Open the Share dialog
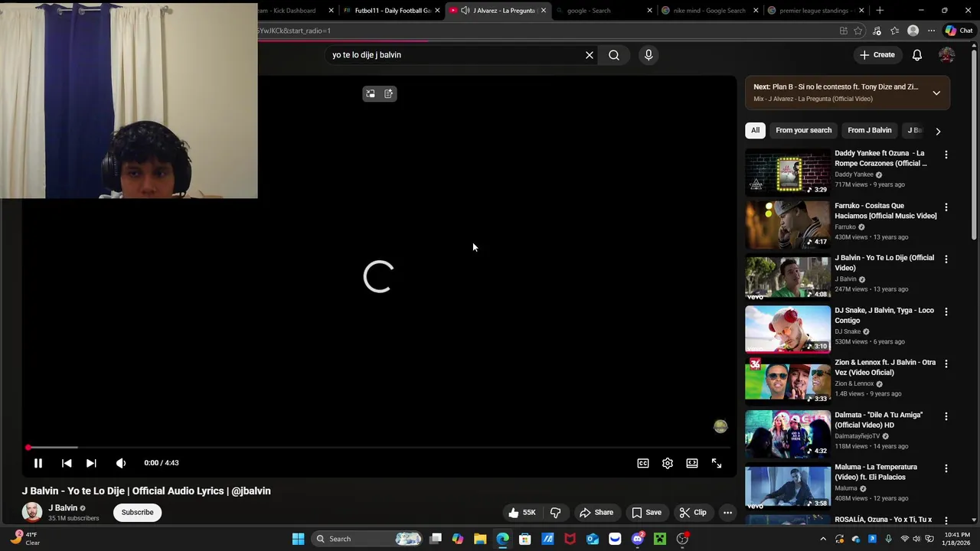The image size is (980, 551). click(596, 513)
